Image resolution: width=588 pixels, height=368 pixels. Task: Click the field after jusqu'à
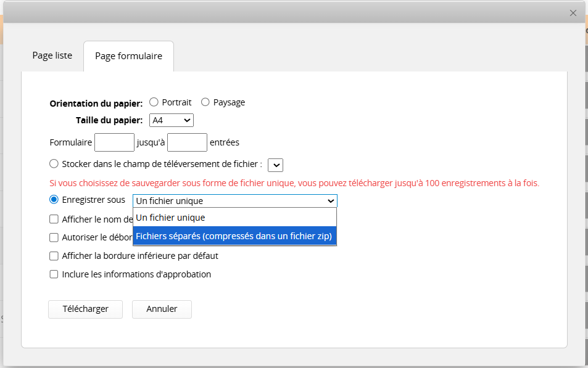tap(187, 142)
